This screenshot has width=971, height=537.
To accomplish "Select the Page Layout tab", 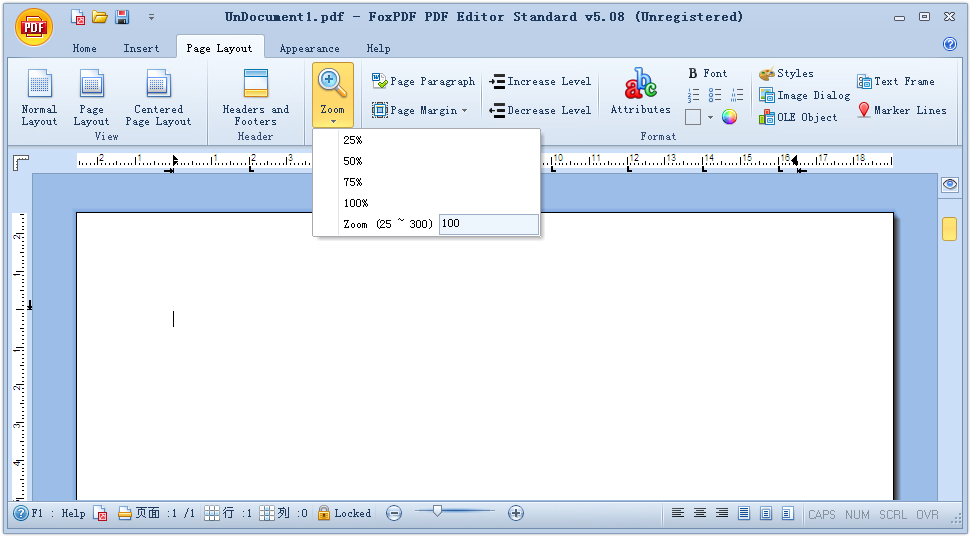I will pos(219,48).
